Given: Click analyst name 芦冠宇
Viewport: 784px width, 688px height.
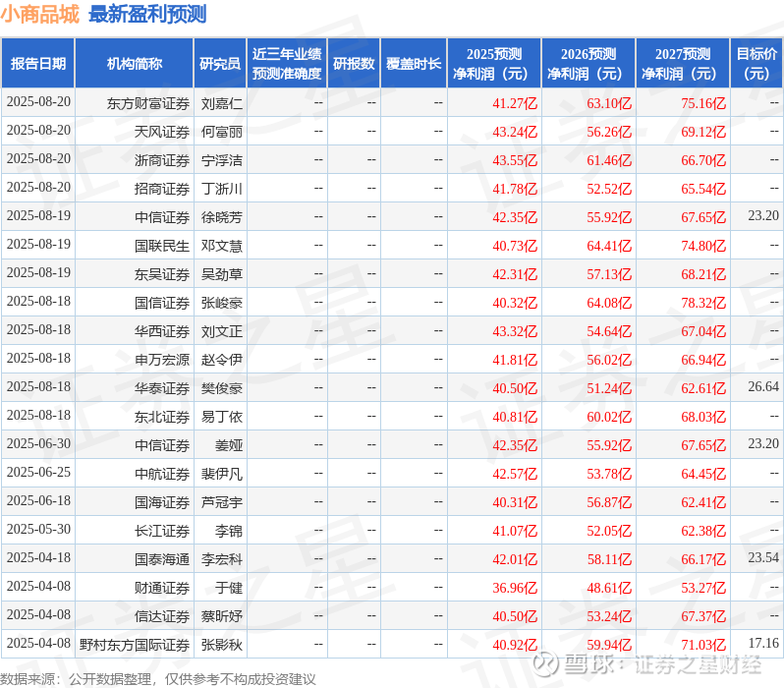Looking at the screenshot, I should (x=221, y=503).
